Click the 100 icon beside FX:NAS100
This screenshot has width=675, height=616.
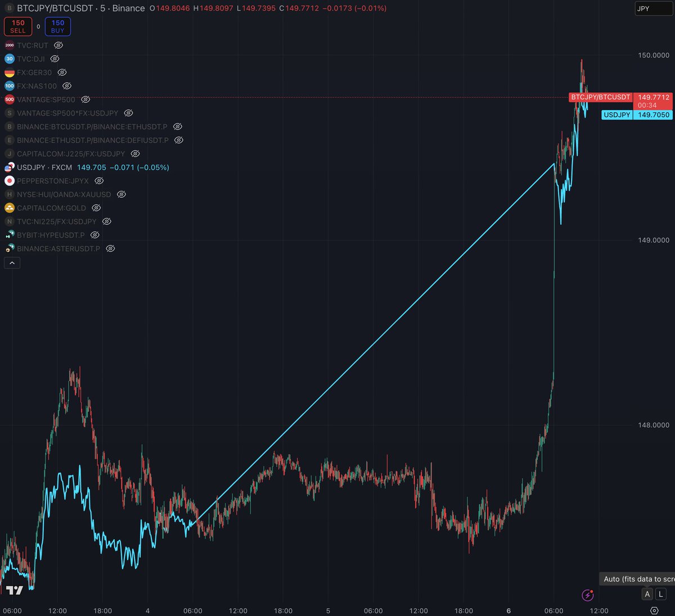click(x=10, y=86)
